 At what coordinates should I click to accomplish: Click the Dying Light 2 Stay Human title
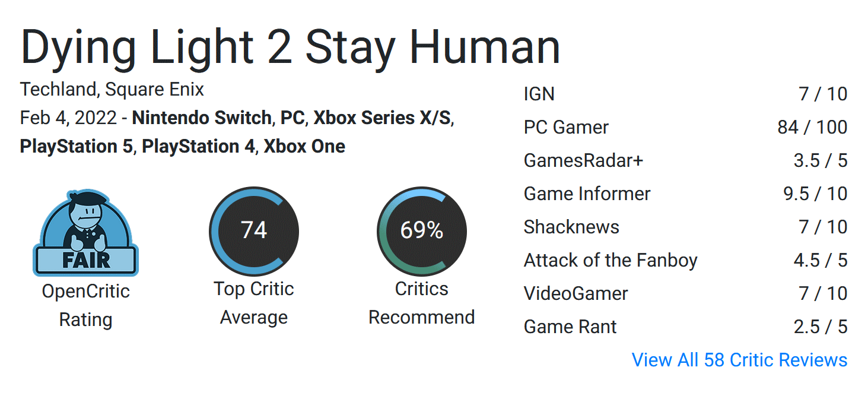[290, 47]
